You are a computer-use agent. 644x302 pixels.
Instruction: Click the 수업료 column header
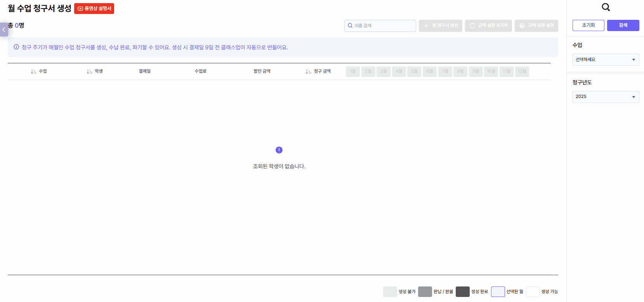click(x=201, y=71)
